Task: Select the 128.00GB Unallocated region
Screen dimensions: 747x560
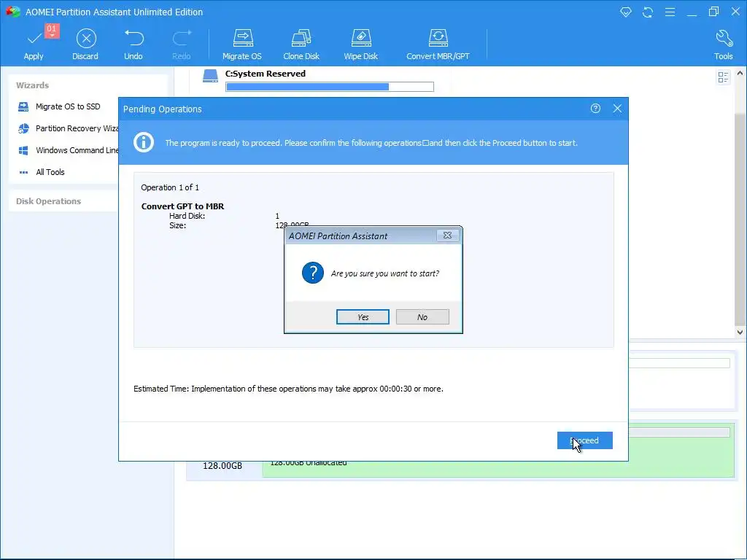Action: (x=498, y=451)
